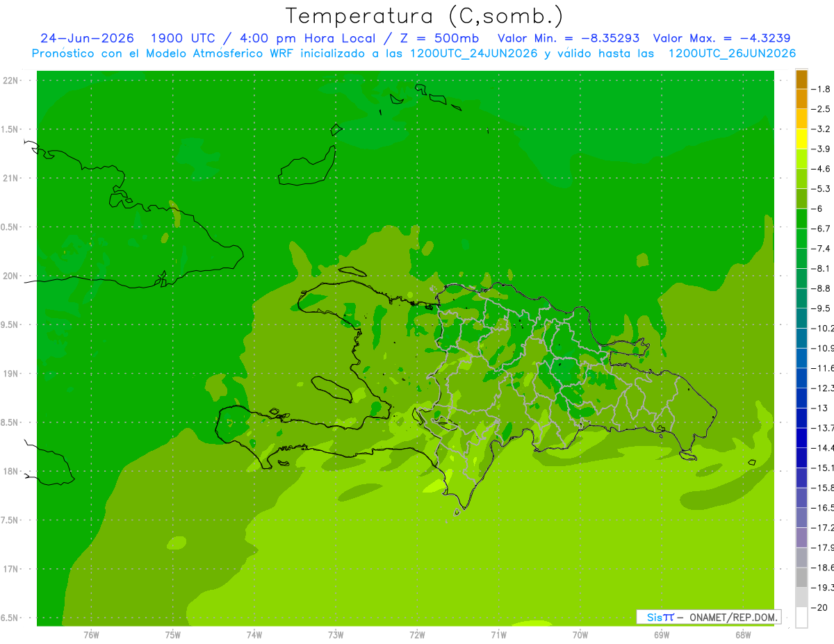834x644 pixels.
Task: Click the "-2.5" legend value
Action: click(821, 109)
